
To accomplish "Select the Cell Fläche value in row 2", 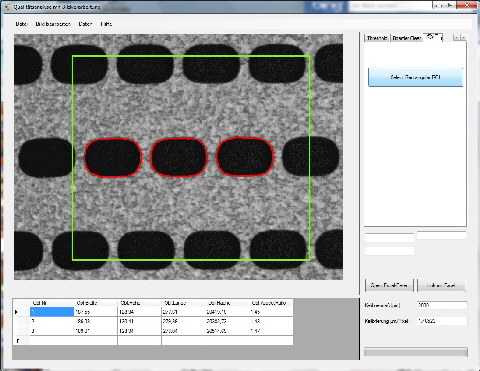I will (227, 321).
